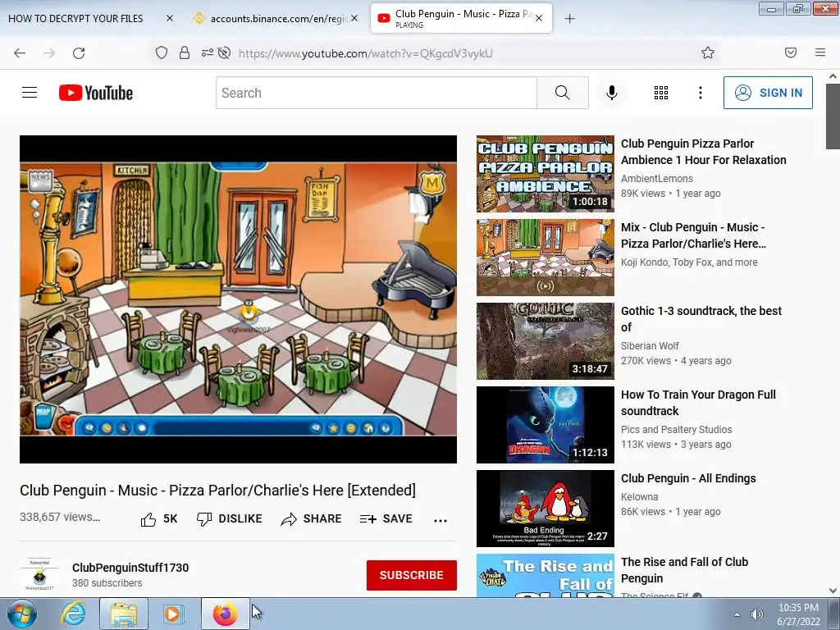The height and width of the screenshot is (630, 840).
Task: Click title 'How To Train Your Dragon Full soundtrack'
Action: pos(698,403)
